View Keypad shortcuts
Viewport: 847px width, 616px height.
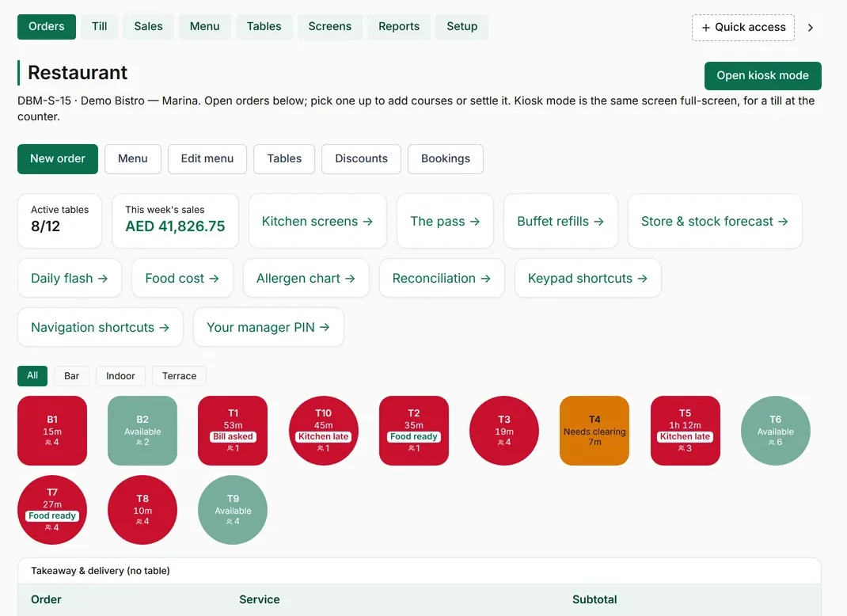(x=587, y=278)
